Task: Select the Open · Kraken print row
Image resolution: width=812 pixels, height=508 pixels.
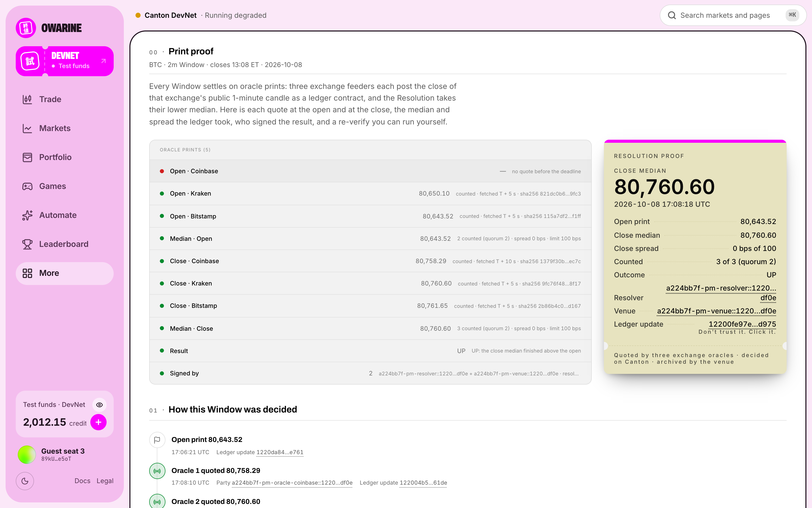Action: pyautogui.click(x=370, y=194)
